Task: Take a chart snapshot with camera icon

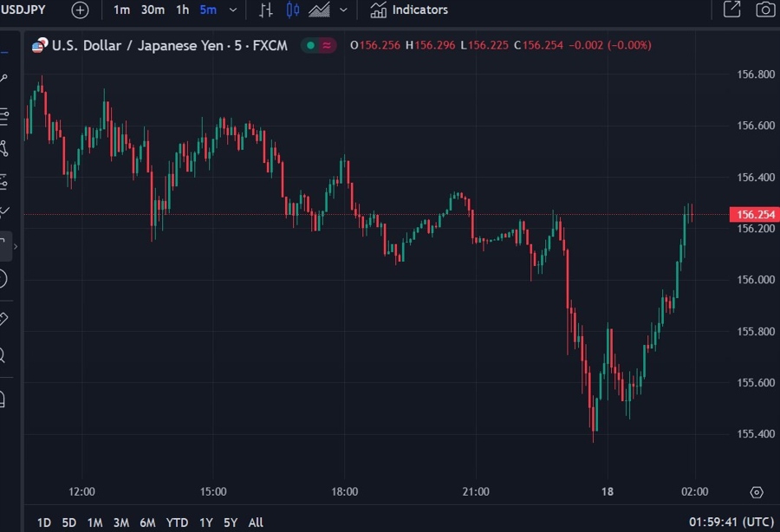Action: coord(764,10)
